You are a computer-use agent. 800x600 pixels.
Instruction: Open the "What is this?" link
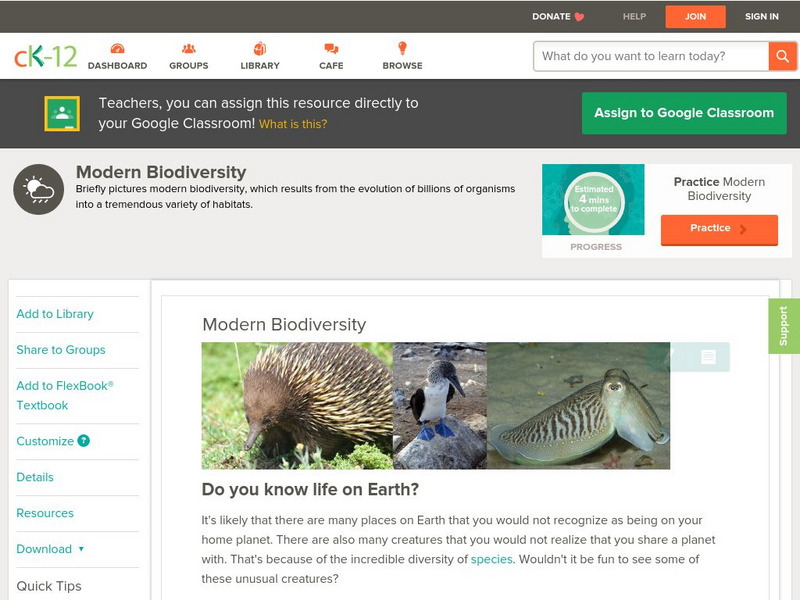(x=293, y=124)
